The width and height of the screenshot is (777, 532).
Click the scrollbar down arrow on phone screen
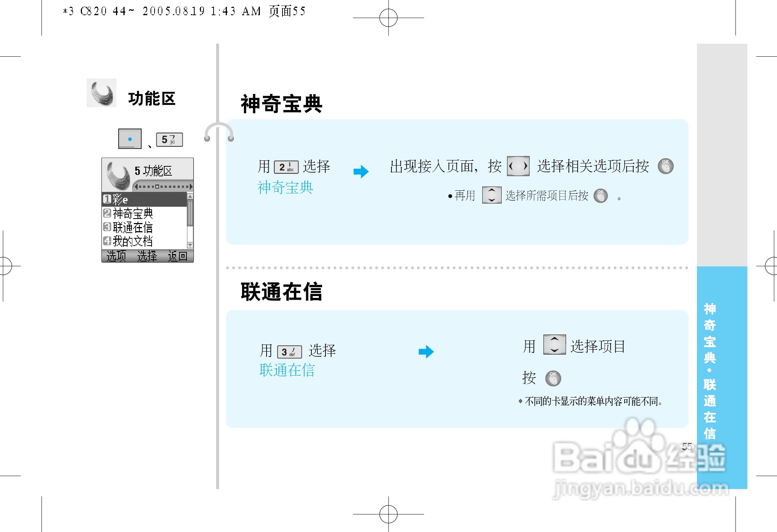pyautogui.click(x=190, y=245)
